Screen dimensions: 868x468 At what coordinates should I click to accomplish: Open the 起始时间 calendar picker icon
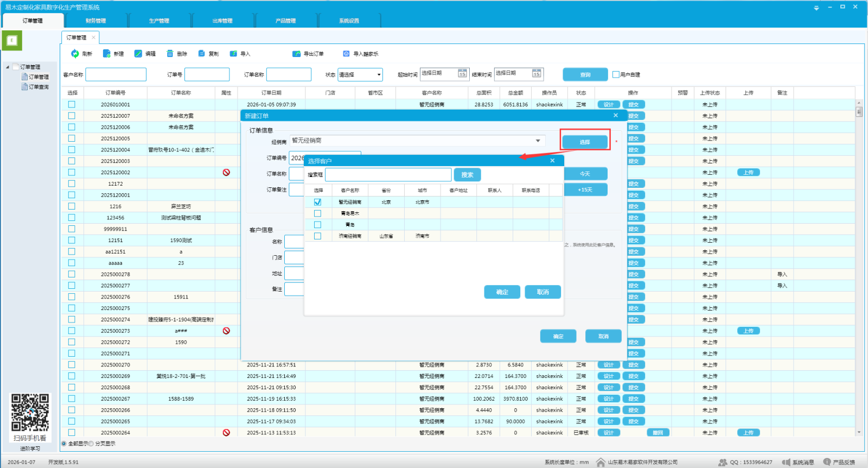462,74
